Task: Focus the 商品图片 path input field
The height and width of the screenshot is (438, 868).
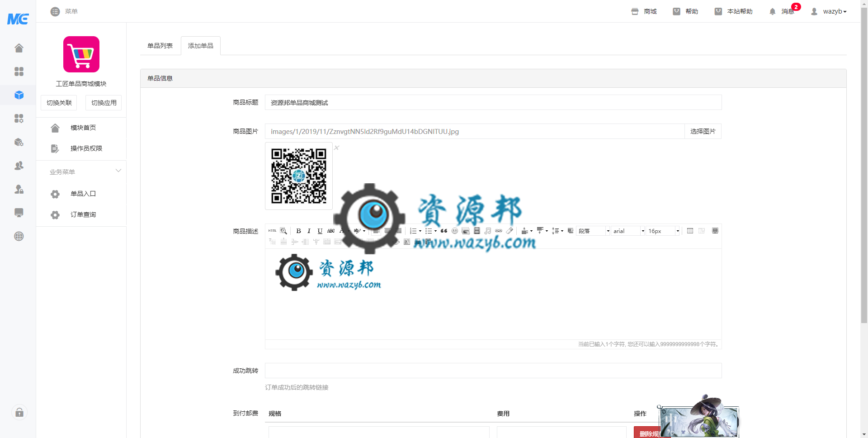Action: [x=475, y=131]
